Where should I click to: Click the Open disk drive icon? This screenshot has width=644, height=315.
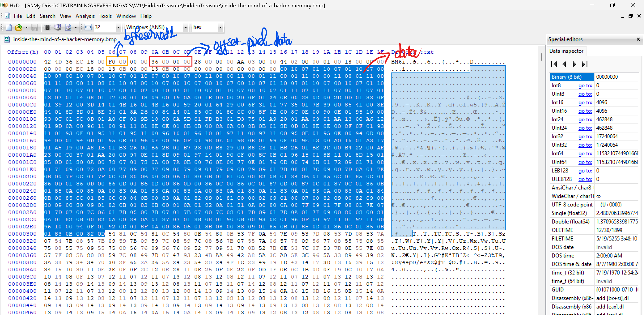click(58, 27)
